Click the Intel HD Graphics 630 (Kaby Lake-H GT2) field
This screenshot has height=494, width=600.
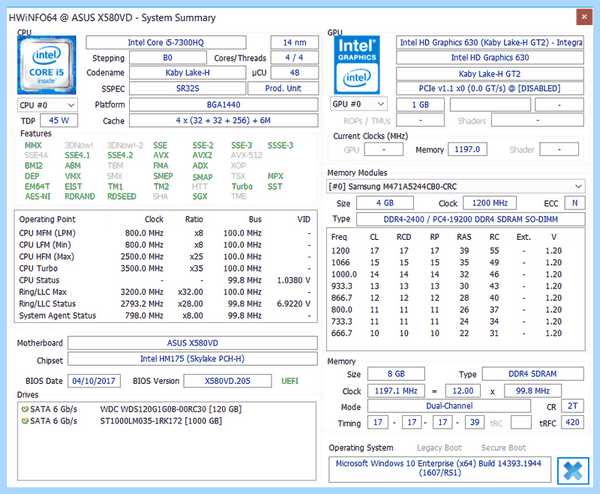[x=490, y=42]
